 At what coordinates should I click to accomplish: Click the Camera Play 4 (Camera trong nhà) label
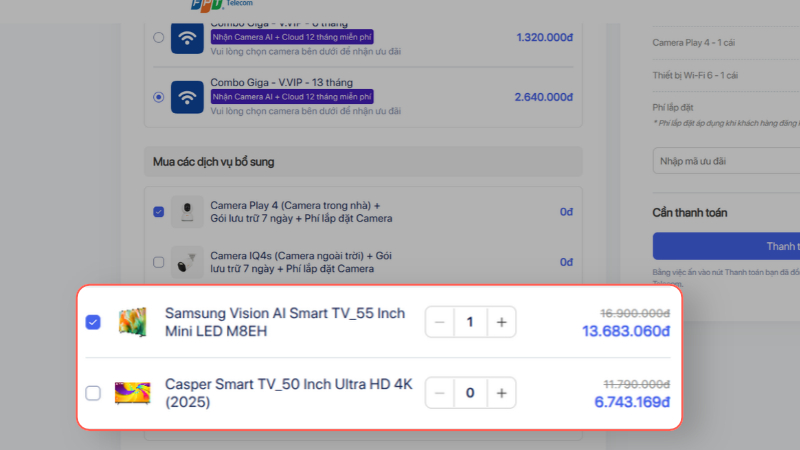[302, 212]
